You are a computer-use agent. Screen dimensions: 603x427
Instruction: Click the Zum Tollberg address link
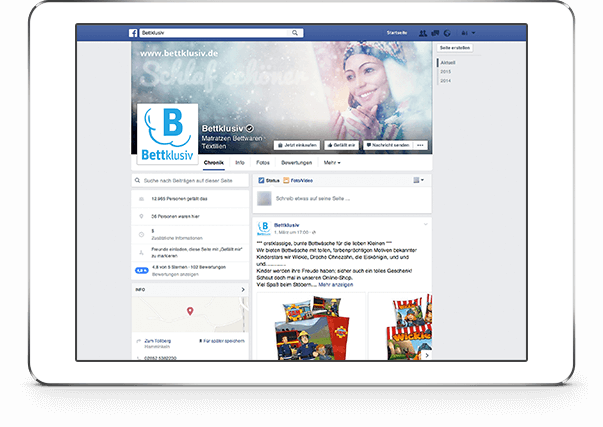(158, 341)
